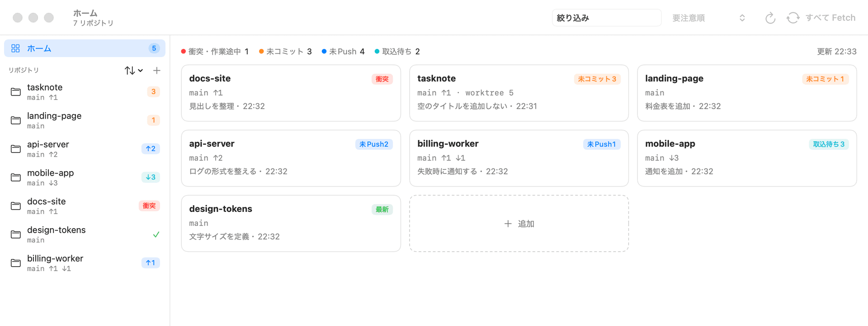Open the mobile-app repository card
Image resolution: width=868 pixels, height=326 pixels.
pos(747,158)
